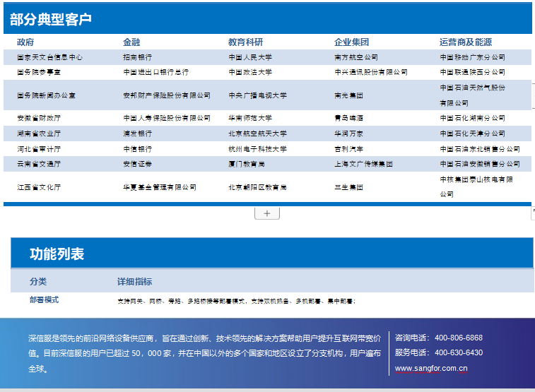The image size is (535, 392).
Task: Click the 北京朝阳区教育局 cell
Action: click(257, 187)
